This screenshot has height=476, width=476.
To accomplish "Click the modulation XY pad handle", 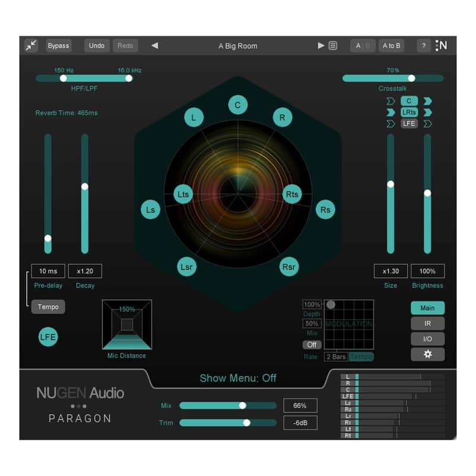I will [330, 305].
